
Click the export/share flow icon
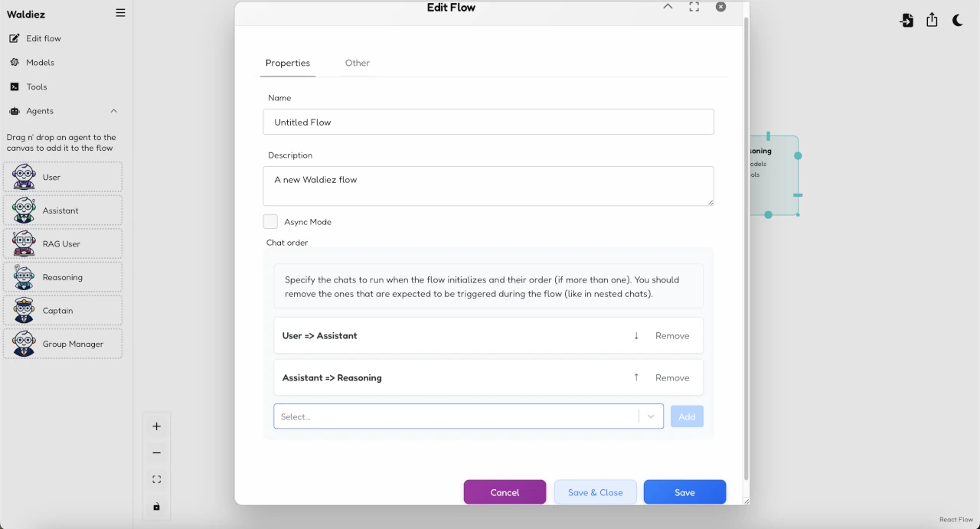click(x=932, y=21)
